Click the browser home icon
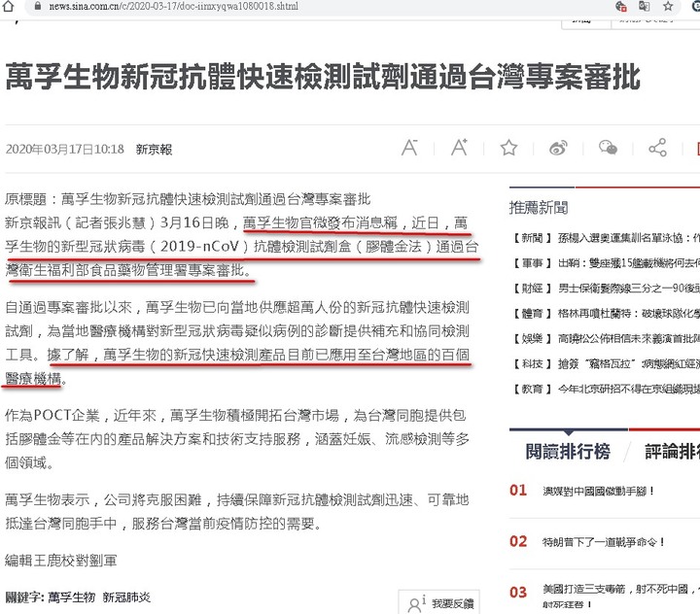 point(8,6)
